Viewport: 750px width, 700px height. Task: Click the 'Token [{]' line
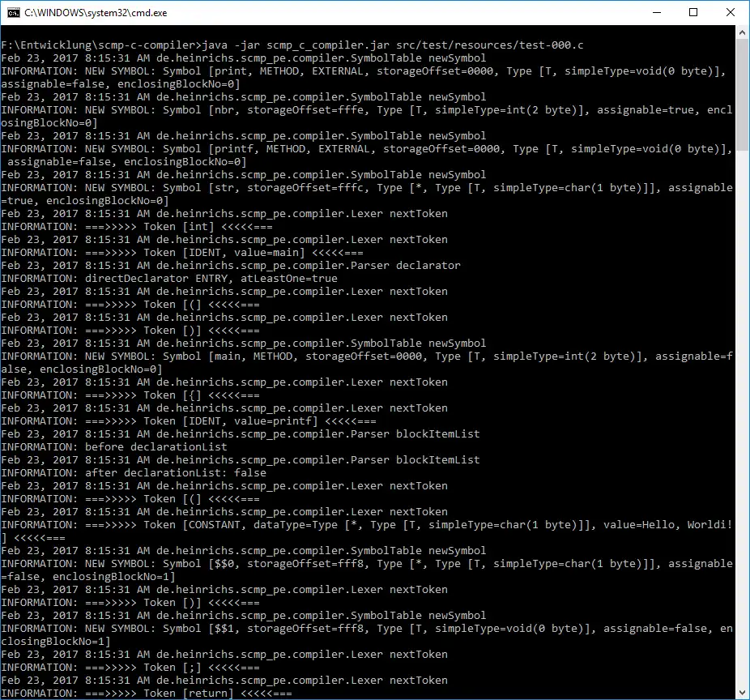(130, 395)
